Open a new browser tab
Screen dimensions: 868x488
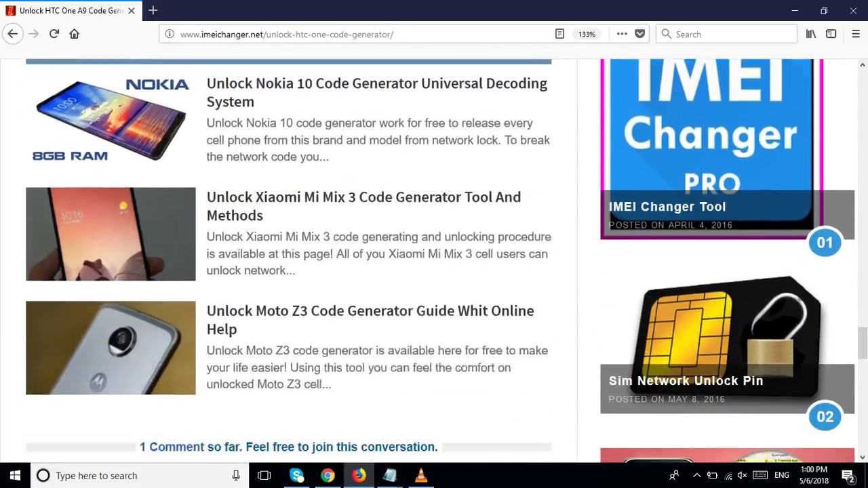click(x=153, y=10)
